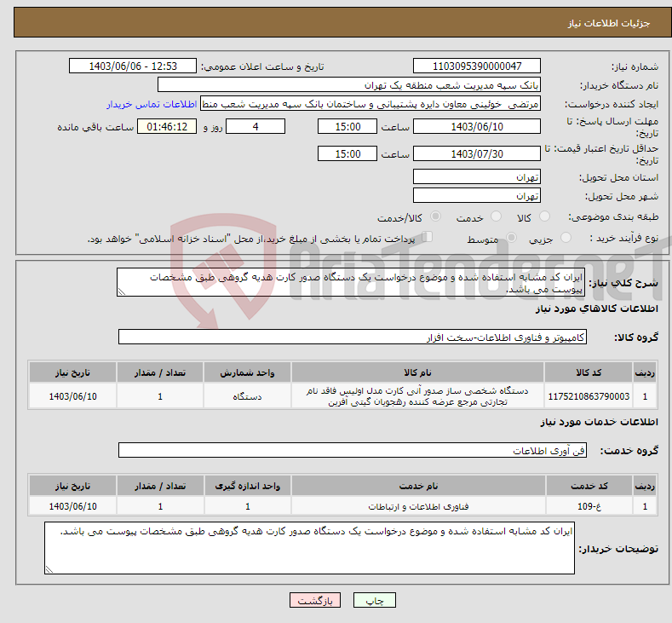Click the requester field مرتضی خوئینی
The height and width of the screenshot is (623, 672).
pos(370,104)
